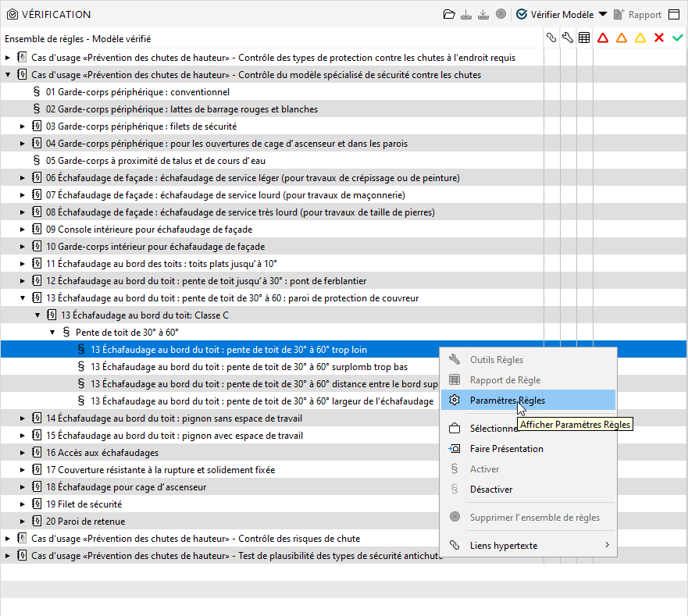Viewport: 688px width, 616px height.
Task: Click ruleset icon of rule 15 pignon avec espace
Action: 37,435
